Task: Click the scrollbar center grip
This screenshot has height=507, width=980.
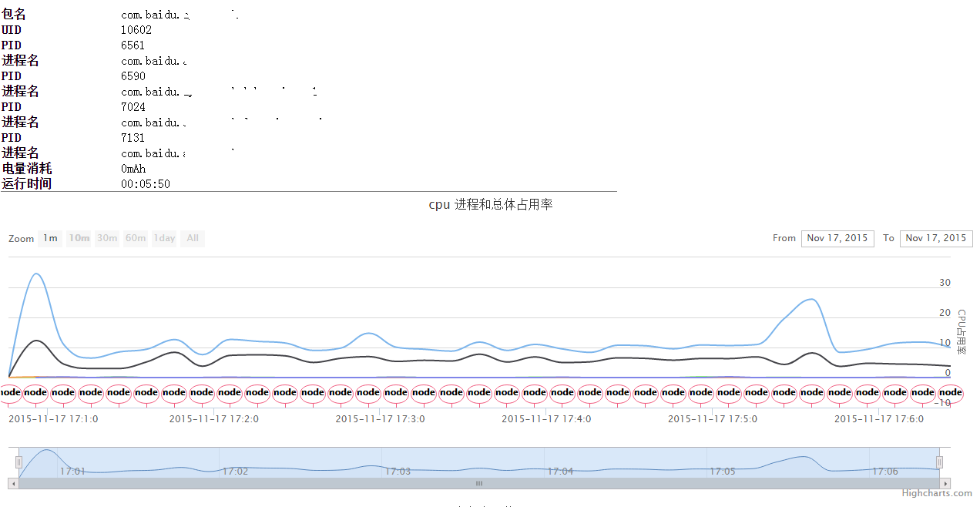Action: [x=478, y=483]
